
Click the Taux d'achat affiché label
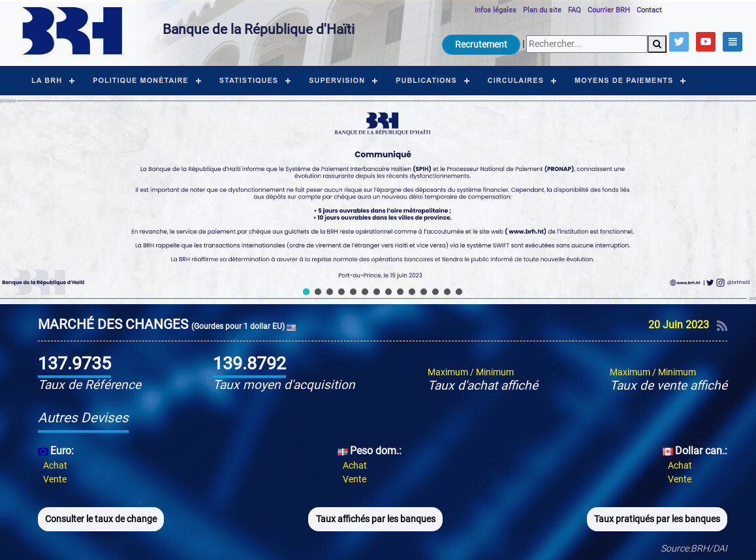pos(484,386)
